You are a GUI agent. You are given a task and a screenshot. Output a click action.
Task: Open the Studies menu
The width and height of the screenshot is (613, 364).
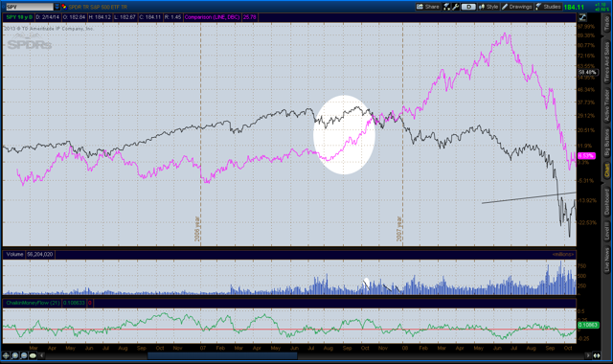[548, 7]
